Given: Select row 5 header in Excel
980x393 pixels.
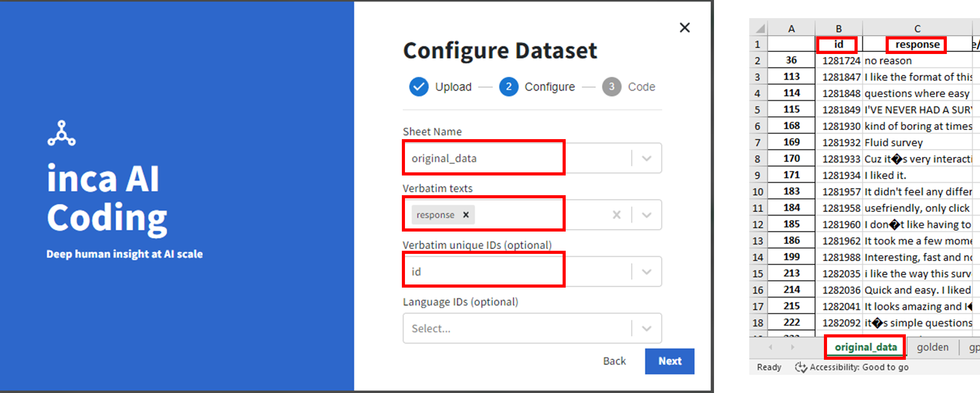Looking at the screenshot, I should (x=758, y=110).
